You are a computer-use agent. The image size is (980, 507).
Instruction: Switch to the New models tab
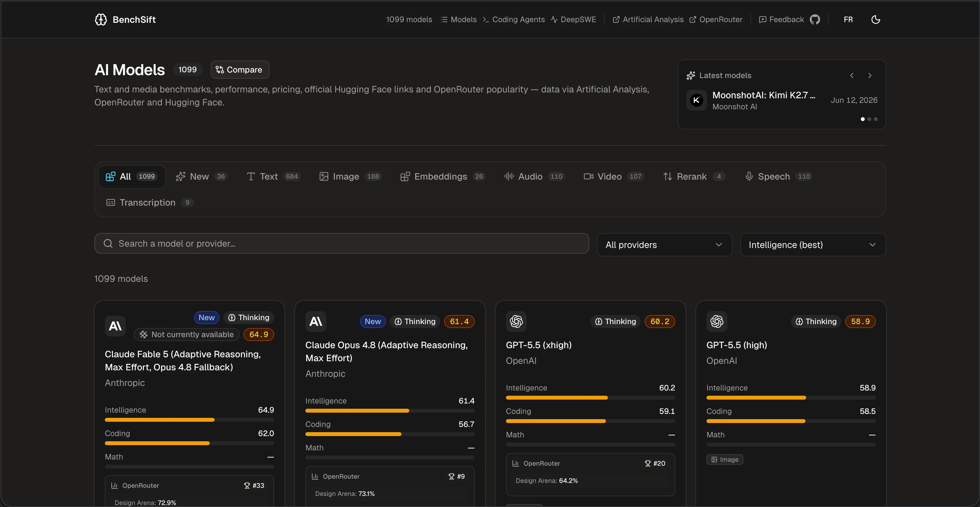pyautogui.click(x=202, y=176)
